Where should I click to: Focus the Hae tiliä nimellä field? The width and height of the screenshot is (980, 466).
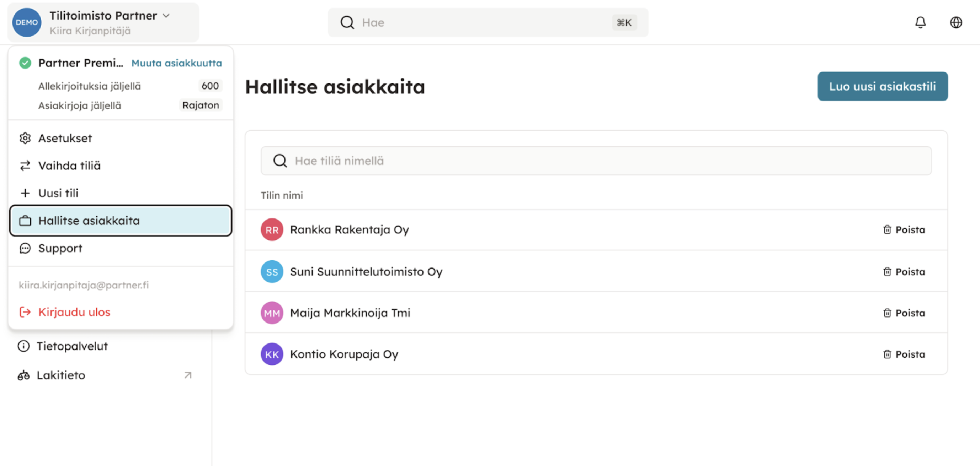tap(596, 161)
